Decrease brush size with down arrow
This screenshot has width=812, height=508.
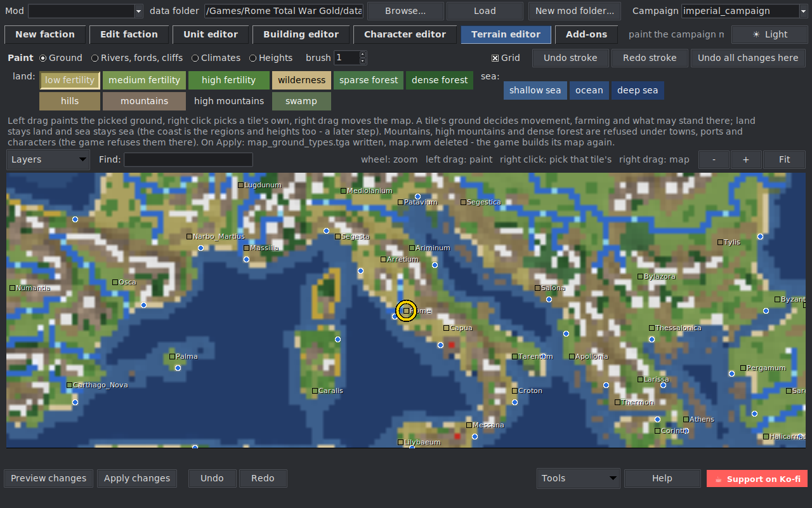[363, 61]
